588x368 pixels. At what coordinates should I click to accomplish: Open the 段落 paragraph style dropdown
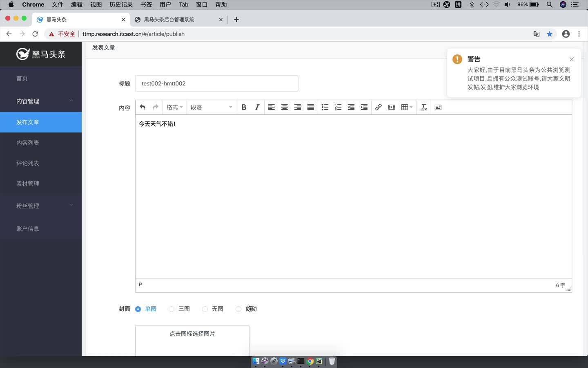pyautogui.click(x=211, y=107)
